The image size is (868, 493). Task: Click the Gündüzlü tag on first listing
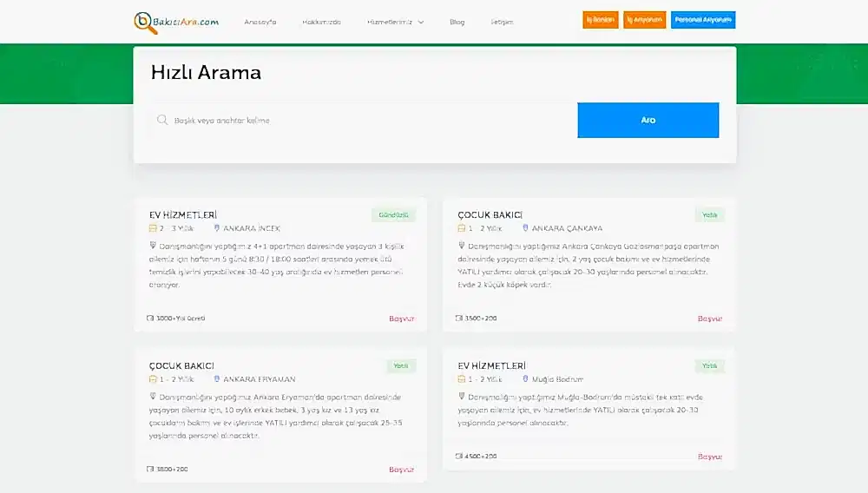(394, 214)
